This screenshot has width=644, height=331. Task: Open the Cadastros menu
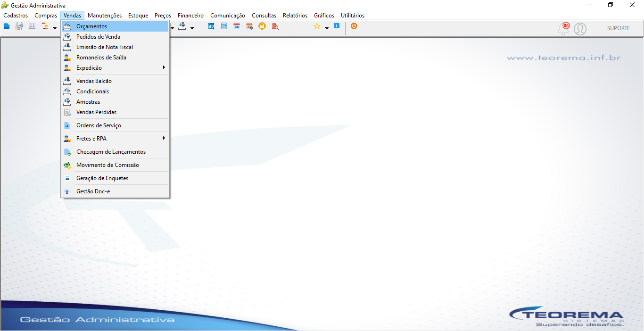click(x=16, y=16)
